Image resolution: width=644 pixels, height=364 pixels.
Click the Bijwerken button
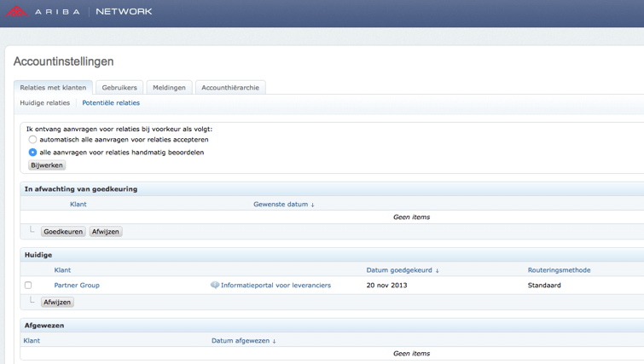(47, 165)
